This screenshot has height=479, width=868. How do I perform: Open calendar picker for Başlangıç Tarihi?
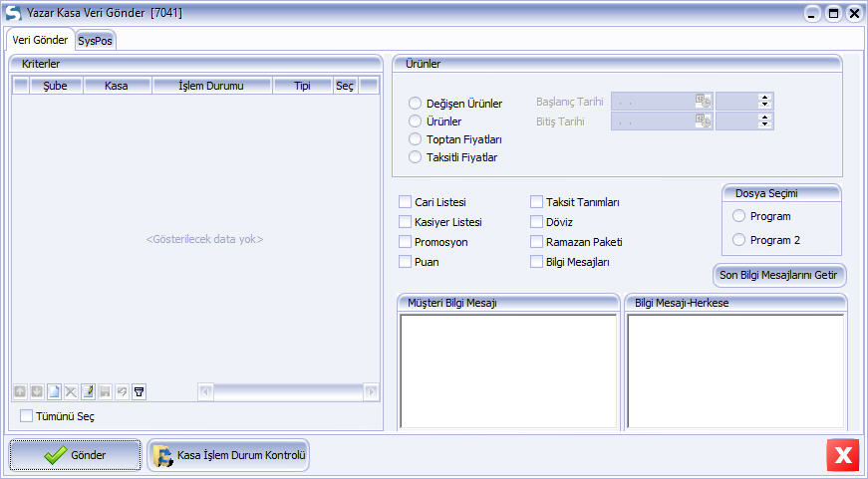pos(704,101)
